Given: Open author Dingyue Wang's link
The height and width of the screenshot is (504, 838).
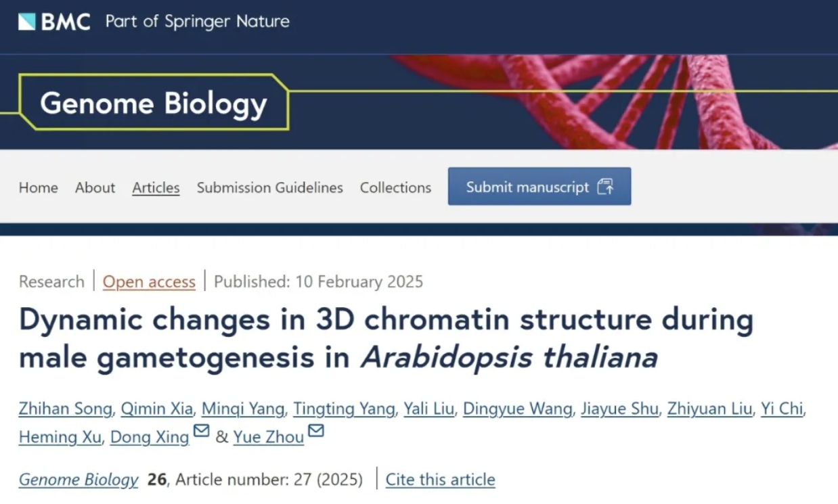Looking at the screenshot, I should (517, 409).
